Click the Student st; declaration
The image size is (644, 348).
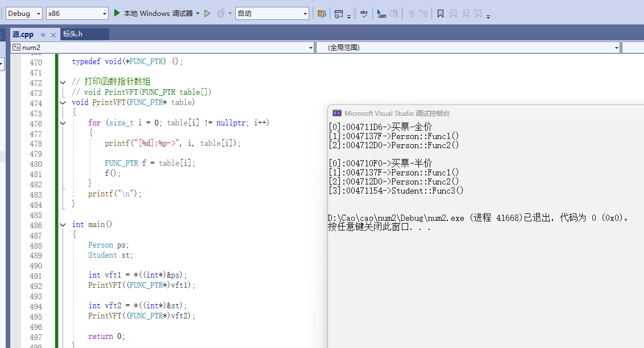tap(110, 255)
